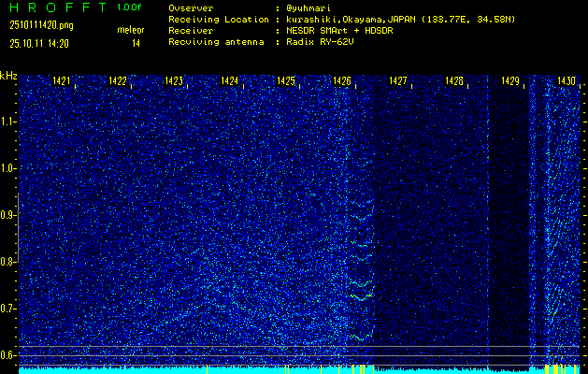Click the 0.6 frequency axis label
This screenshot has width=588, height=374.
(8, 355)
